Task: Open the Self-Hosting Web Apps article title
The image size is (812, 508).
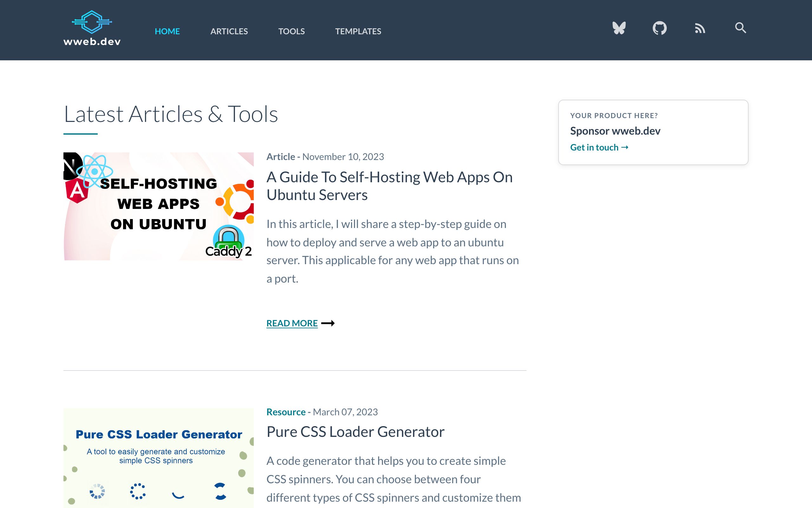Action: (390, 186)
